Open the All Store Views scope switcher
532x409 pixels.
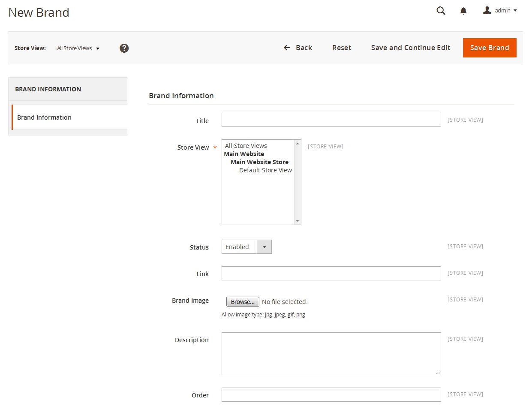78,48
